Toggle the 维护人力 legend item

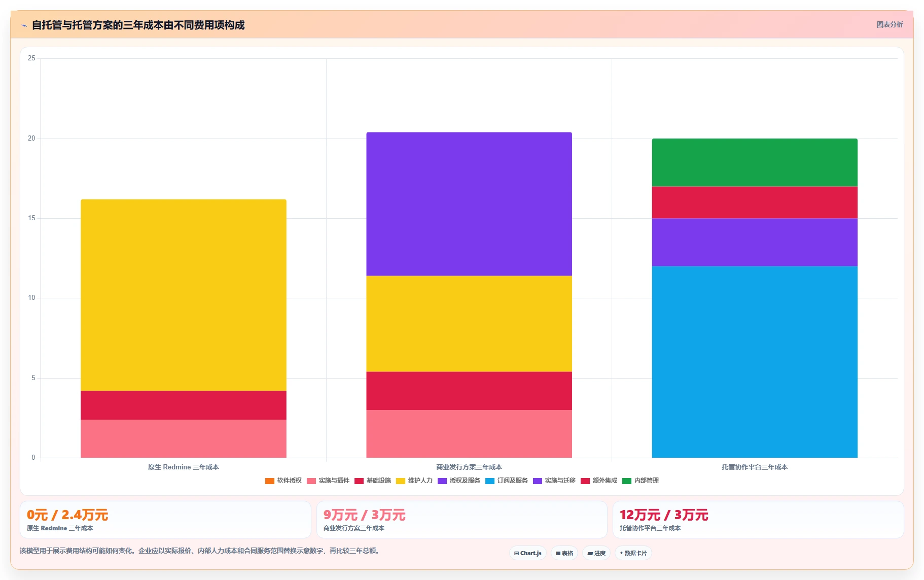pyautogui.click(x=414, y=481)
